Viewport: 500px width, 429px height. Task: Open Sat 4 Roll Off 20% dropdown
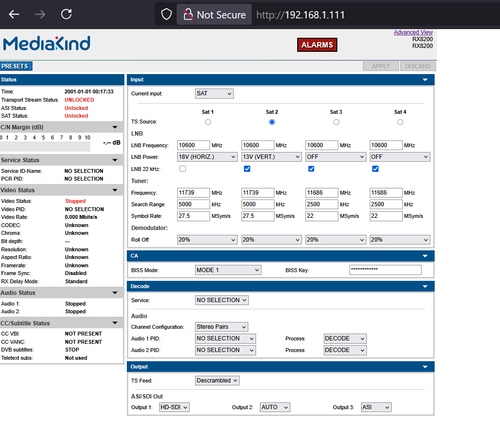(x=400, y=240)
